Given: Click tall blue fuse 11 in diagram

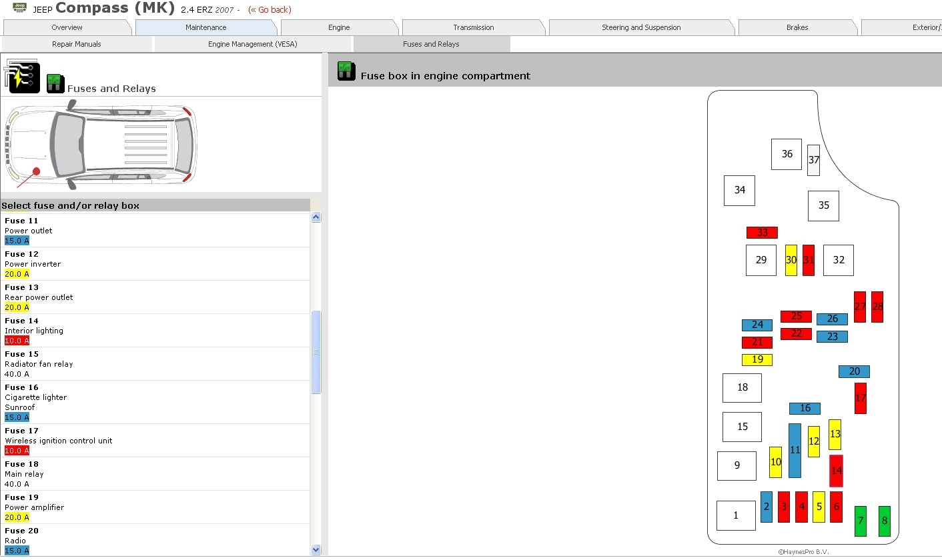Looking at the screenshot, I should [x=795, y=451].
